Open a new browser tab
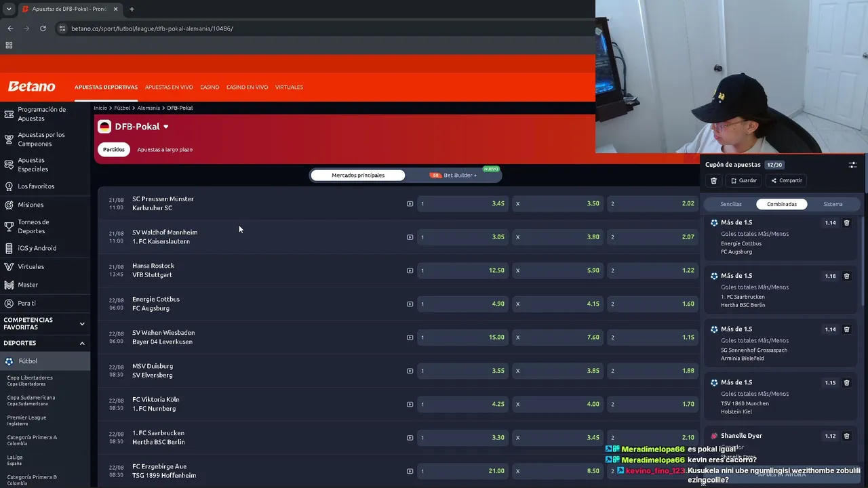868x488 pixels. coord(132,9)
